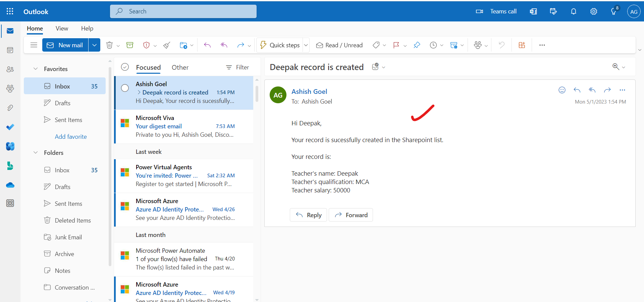The width and height of the screenshot is (644, 302).
Task: Toggle the hamburger navigation pane button
Action: pos(34,45)
